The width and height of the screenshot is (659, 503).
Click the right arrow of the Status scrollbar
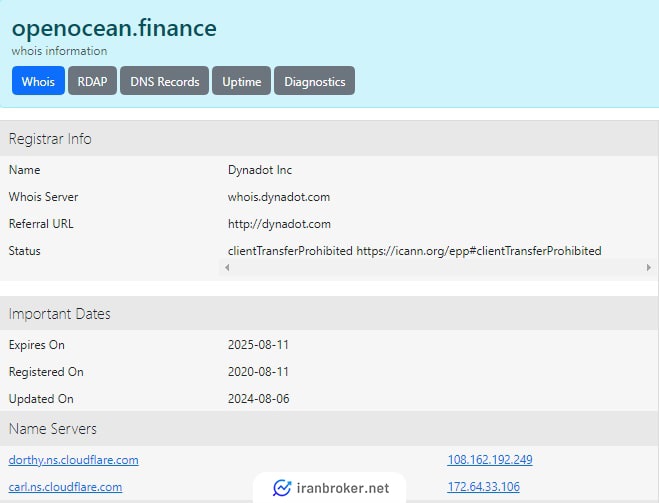click(x=649, y=267)
